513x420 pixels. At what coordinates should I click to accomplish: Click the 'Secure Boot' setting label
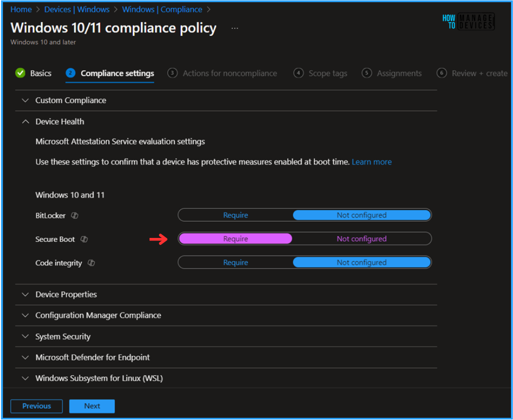click(55, 239)
